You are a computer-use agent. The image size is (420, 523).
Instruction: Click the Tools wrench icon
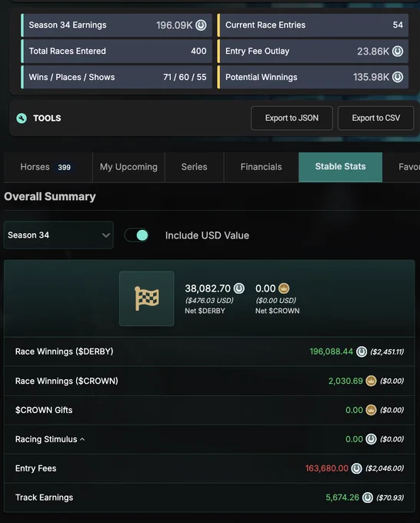[x=22, y=118]
